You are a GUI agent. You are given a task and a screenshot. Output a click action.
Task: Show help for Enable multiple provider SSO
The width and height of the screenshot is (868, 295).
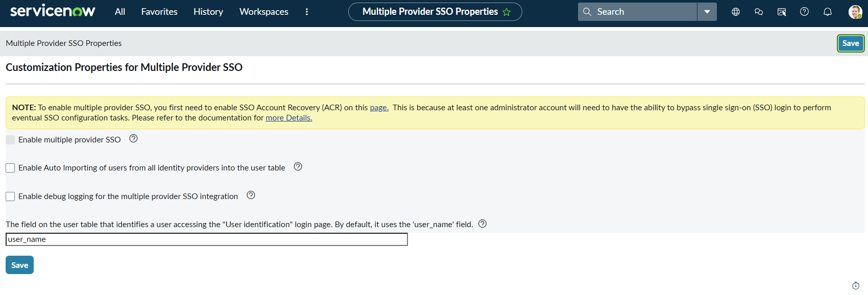click(x=133, y=139)
